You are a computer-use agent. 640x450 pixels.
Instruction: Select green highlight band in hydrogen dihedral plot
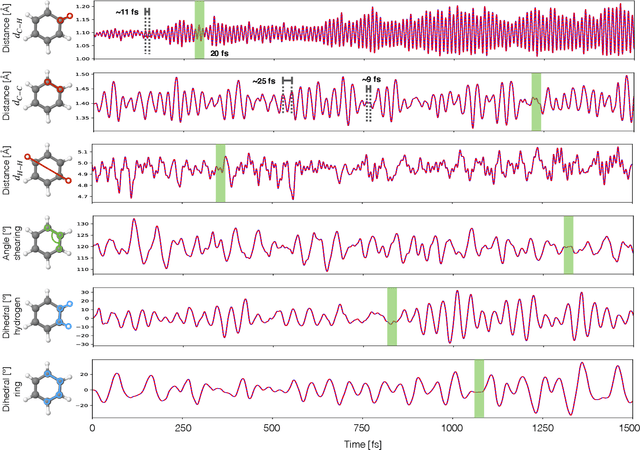(x=392, y=317)
